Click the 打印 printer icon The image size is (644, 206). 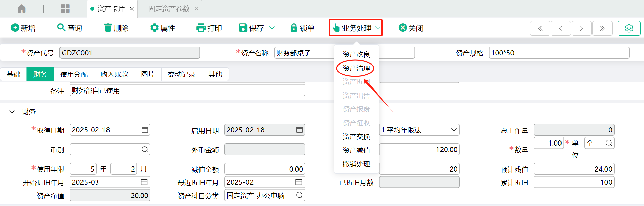[x=201, y=28]
